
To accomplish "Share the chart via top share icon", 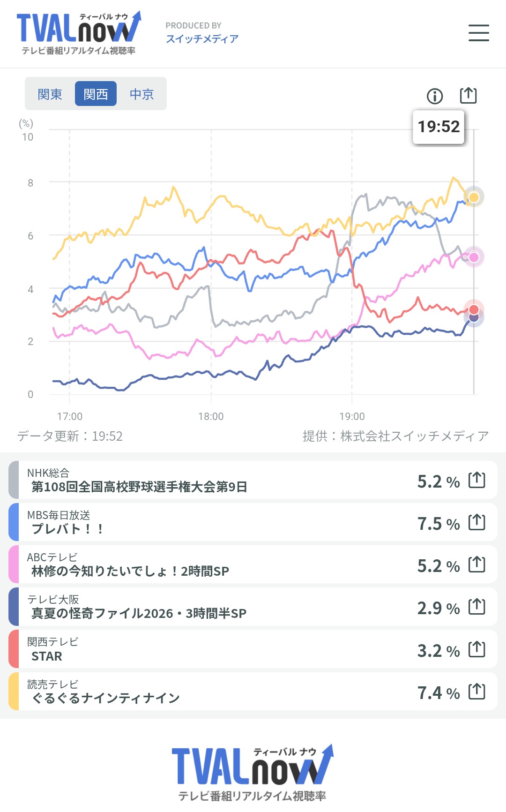I will tap(468, 95).
